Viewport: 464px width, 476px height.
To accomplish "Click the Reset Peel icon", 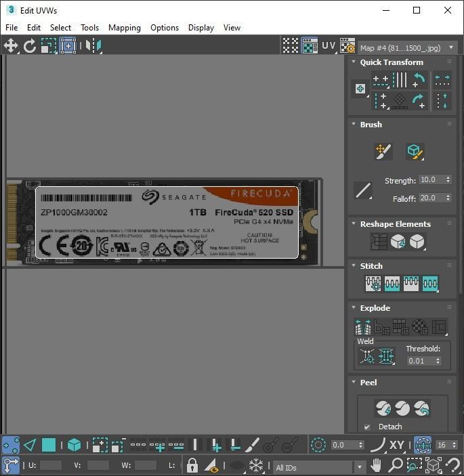I will tap(421, 408).
